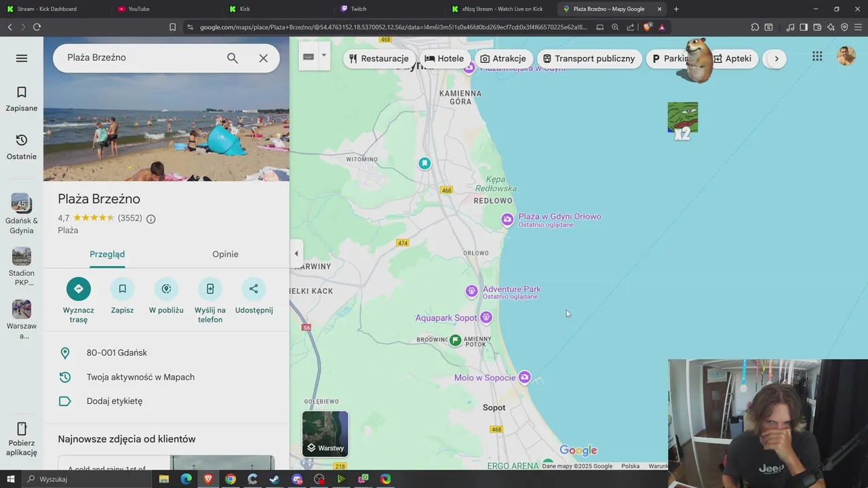Open File Explorer from taskbar
This screenshot has height=488, width=868.
pos(163,479)
